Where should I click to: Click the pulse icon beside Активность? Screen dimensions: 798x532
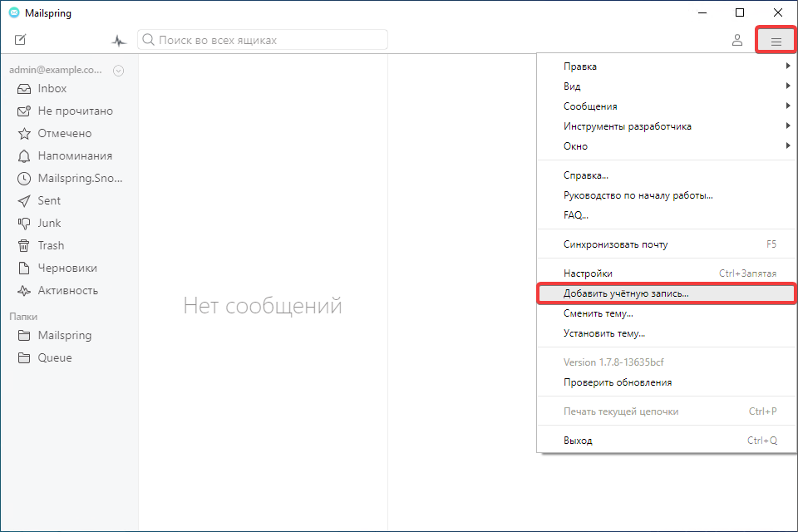pos(24,291)
